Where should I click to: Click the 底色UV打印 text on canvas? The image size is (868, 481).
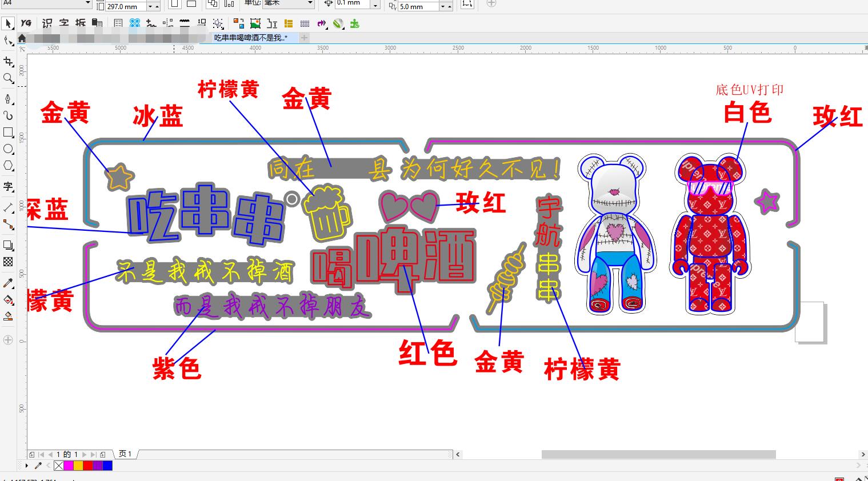(749, 89)
